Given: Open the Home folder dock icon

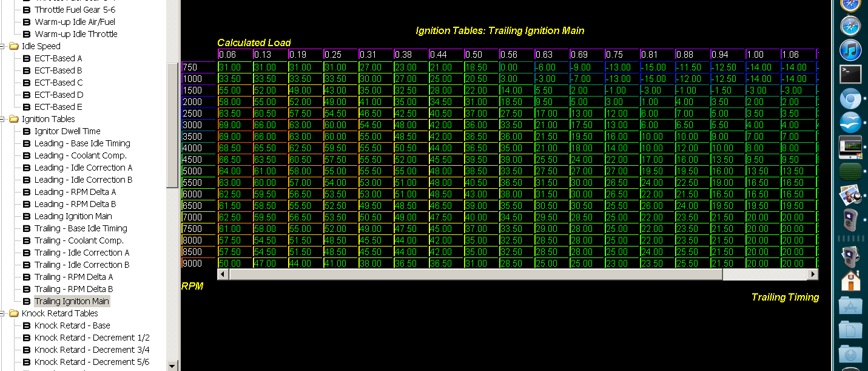Looking at the screenshot, I should pyautogui.click(x=851, y=281).
